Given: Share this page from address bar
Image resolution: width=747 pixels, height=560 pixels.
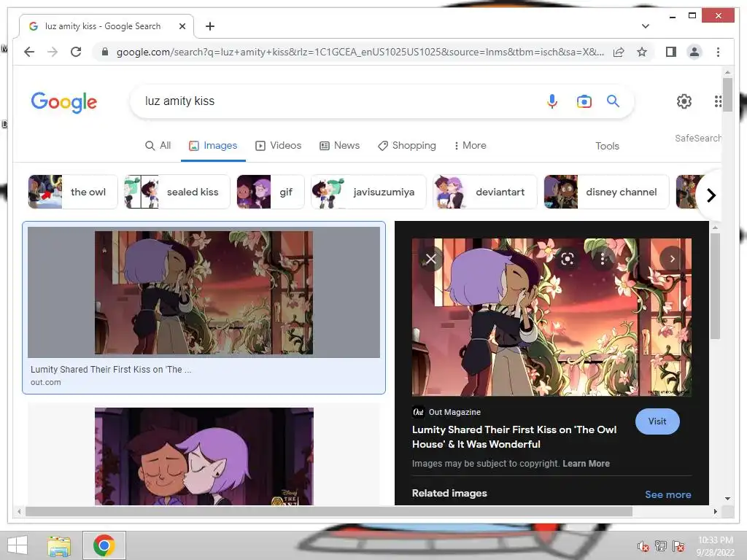Looking at the screenshot, I should [x=619, y=52].
